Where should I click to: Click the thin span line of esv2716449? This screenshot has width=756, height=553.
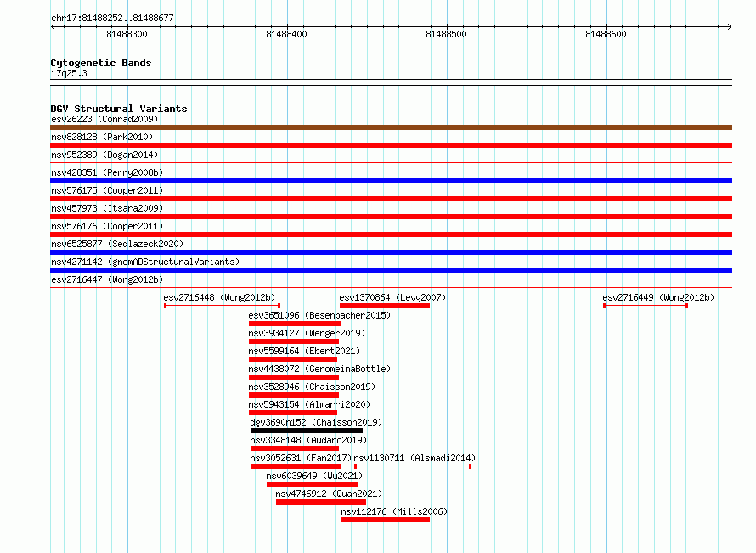(x=646, y=306)
